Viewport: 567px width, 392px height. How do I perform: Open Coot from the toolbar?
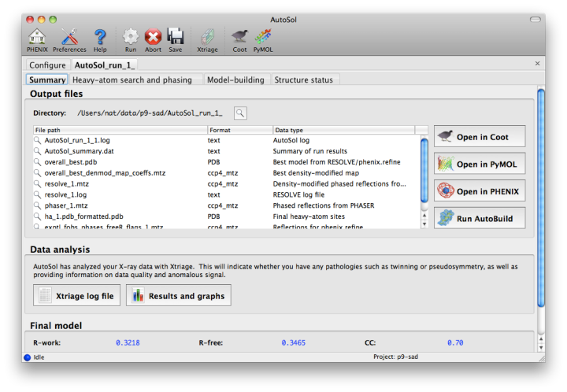tap(239, 36)
